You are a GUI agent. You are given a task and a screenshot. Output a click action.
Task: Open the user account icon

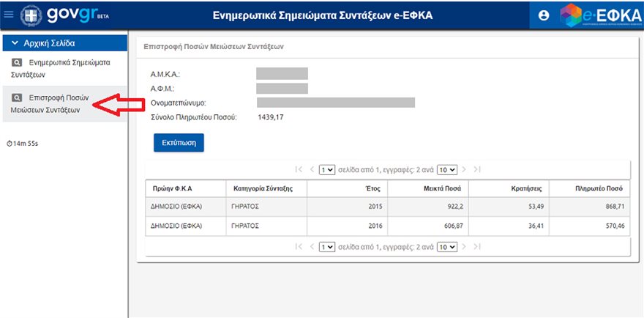(543, 15)
